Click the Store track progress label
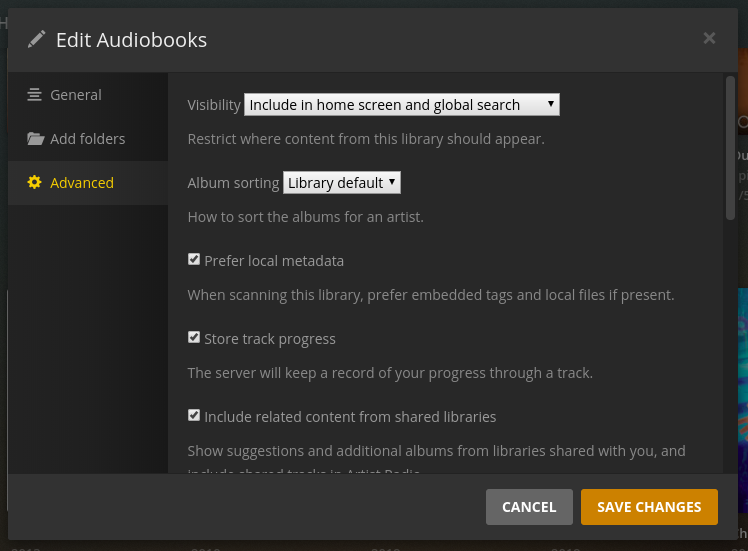 click(270, 339)
